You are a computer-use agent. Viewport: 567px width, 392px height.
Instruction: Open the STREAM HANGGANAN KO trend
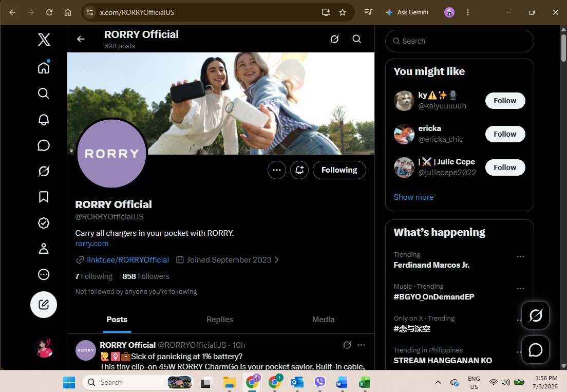(x=443, y=361)
